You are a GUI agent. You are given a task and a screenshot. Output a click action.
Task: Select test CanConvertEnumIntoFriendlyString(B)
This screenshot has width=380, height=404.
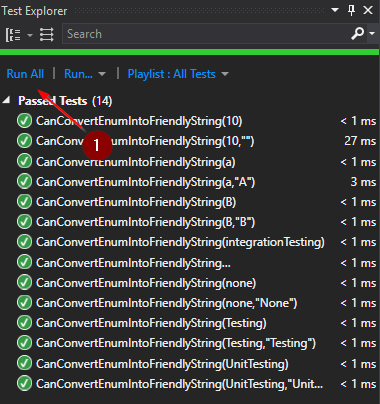pyautogui.click(x=136, y=202)
